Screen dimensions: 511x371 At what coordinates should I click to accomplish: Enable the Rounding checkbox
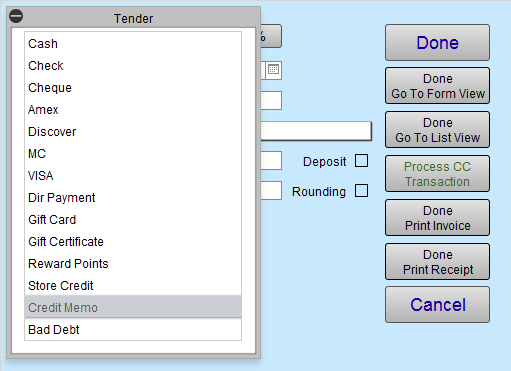pyautogui.click(x=361, y=191)
